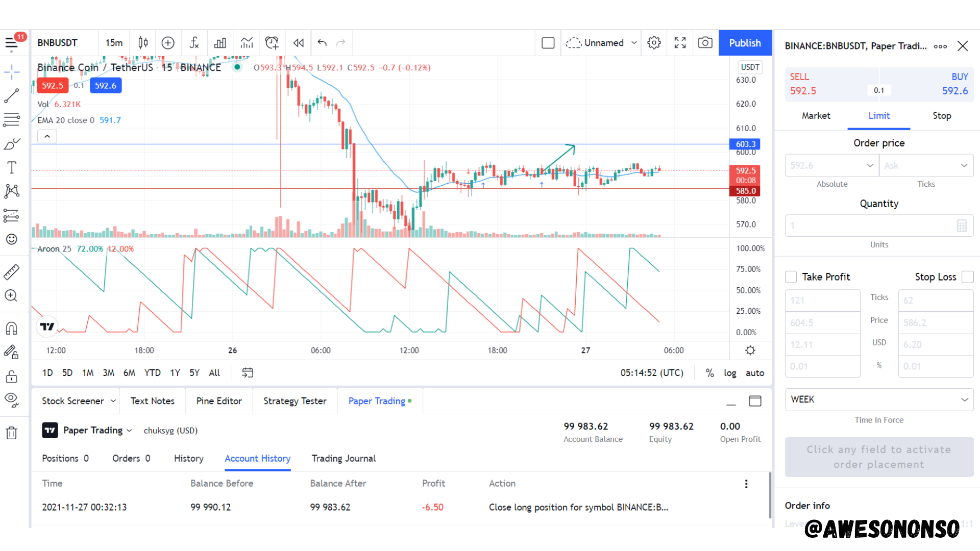
Task: Undo the last chart action
Action: coord(322,43)
